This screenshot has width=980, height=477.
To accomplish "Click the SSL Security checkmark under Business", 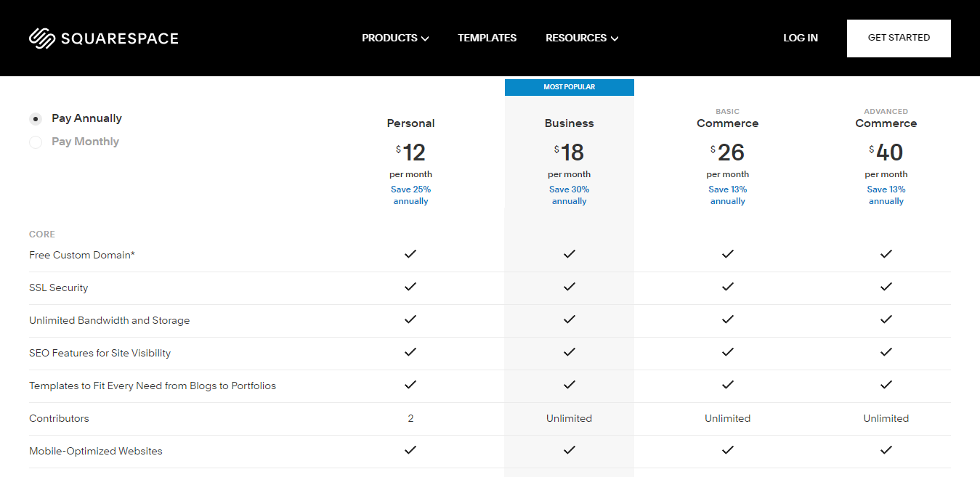I will pyautogui.click(x=569, y=286).
